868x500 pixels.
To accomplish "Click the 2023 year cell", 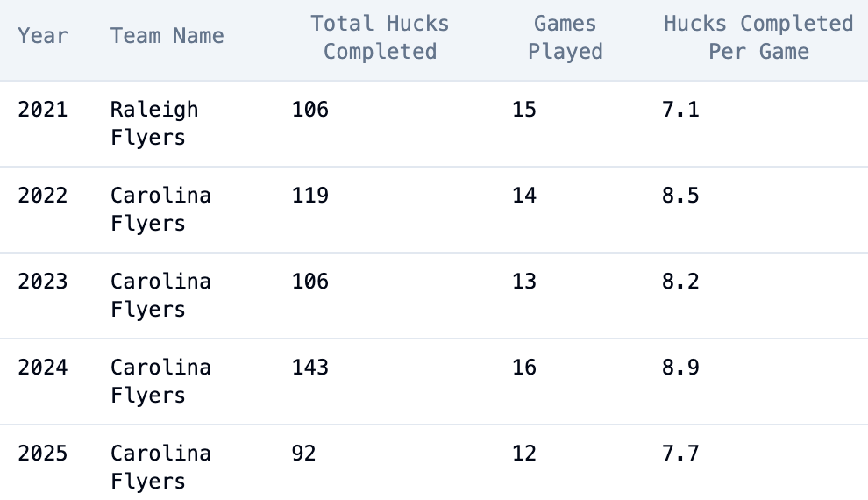I will click(43, 281).
